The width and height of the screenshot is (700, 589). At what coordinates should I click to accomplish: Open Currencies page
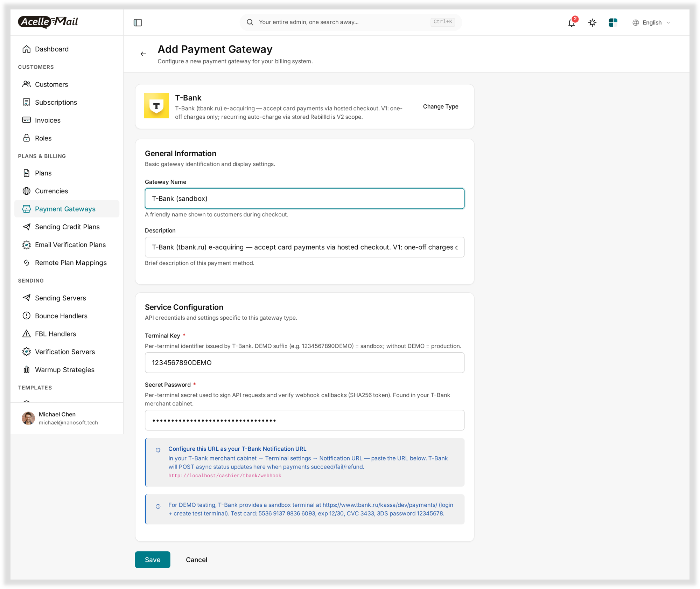(x=67, y=191)
